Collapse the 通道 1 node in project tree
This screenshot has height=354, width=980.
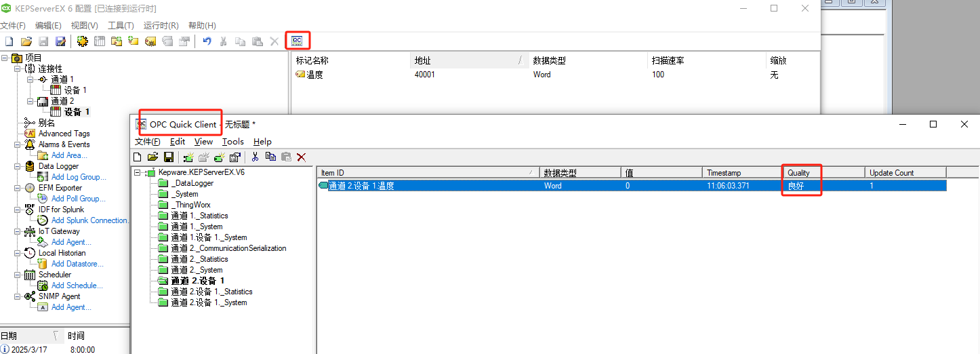[x=30, y=79]
